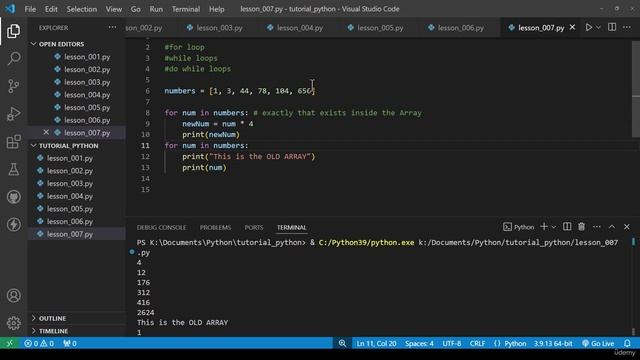Place cursor on line 12 print statement
Screen dimensions: 640x360
248,156
